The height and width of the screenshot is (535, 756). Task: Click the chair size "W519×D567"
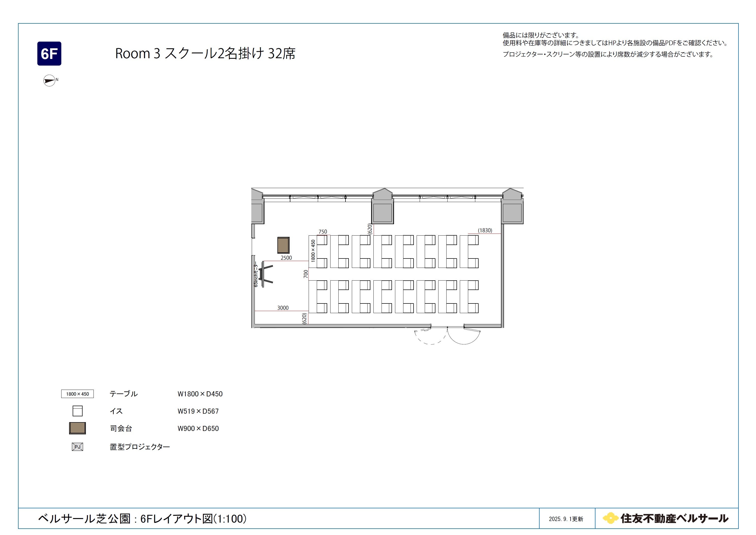point(198,411)
